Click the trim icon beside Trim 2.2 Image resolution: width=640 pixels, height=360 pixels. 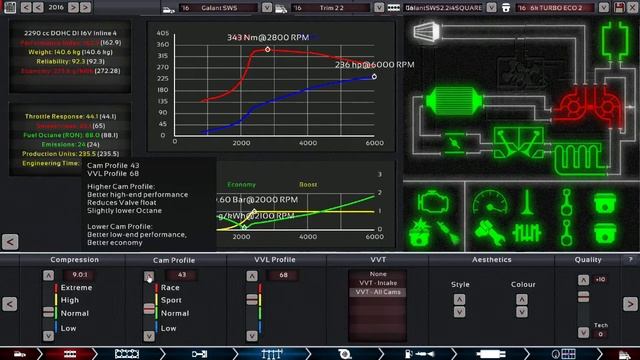(281, 9)
